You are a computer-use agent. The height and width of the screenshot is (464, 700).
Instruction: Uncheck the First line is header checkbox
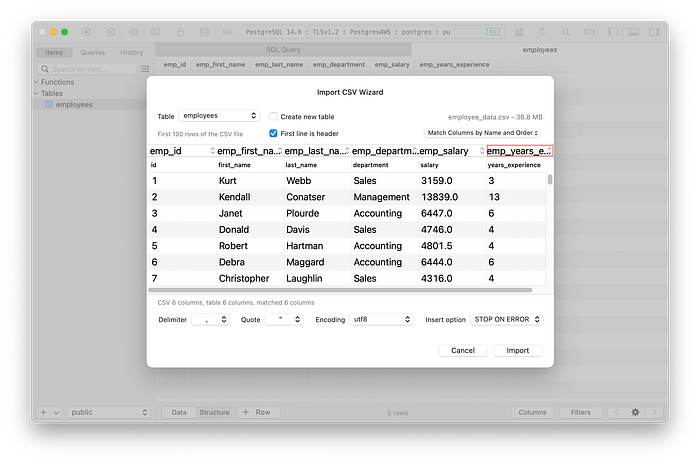point(273,134)
